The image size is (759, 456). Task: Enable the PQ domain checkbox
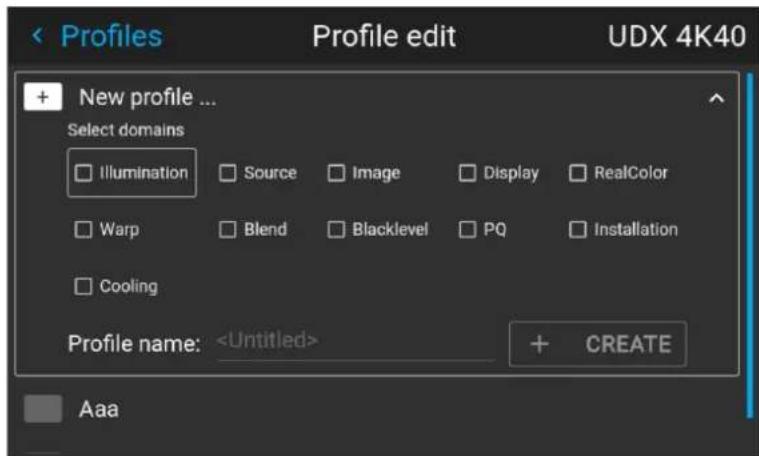[467, 229]
